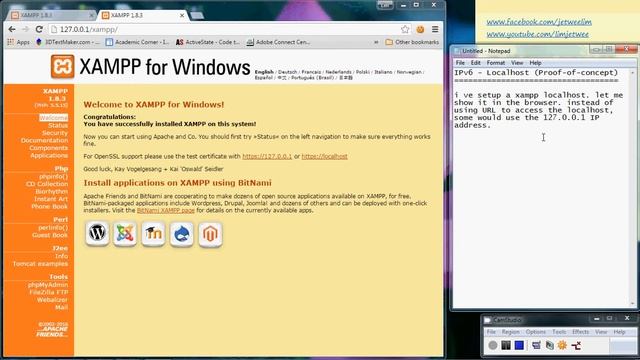
Task: Switch page language to Deutsch
Action: click(x=287, y=72)
